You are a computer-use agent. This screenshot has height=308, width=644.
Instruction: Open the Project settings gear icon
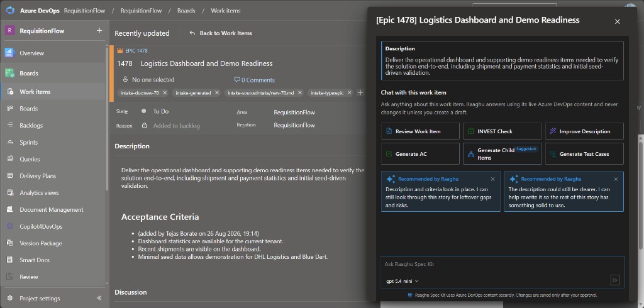[10, 298]
